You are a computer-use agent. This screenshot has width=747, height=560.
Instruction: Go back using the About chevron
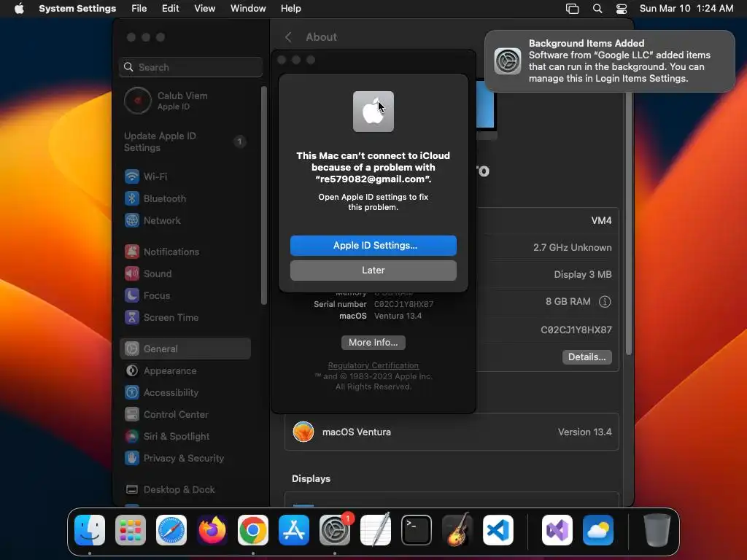pyautogui.click(x=288, y=37)
